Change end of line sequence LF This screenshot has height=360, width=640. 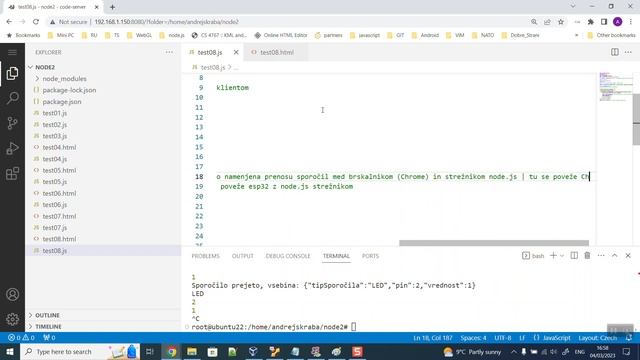point(522,338)
